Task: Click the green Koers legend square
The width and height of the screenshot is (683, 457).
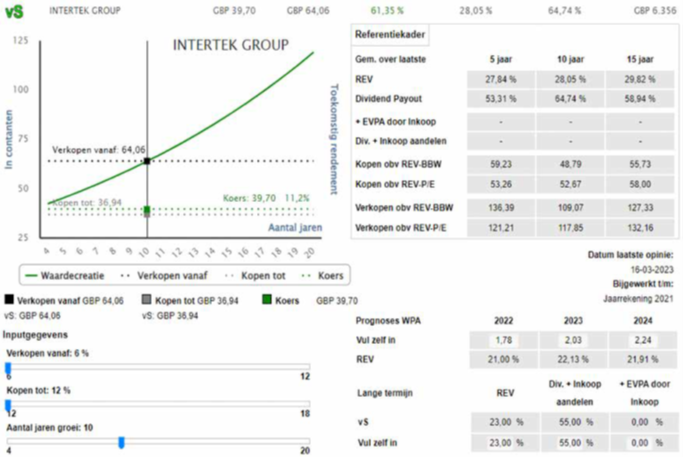Action: (x=267, y=299)
